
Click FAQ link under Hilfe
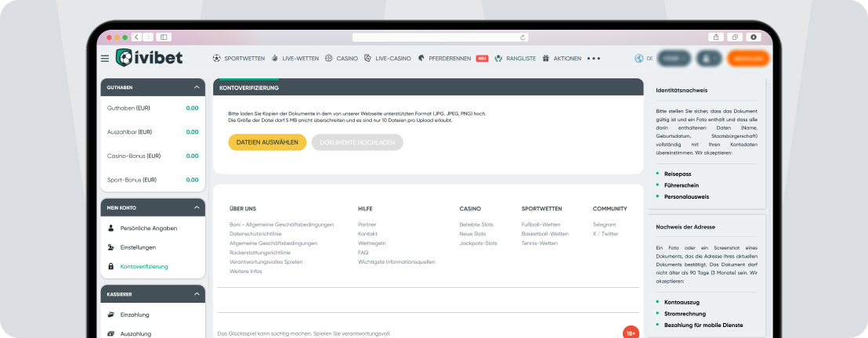(x=363, y=252)
